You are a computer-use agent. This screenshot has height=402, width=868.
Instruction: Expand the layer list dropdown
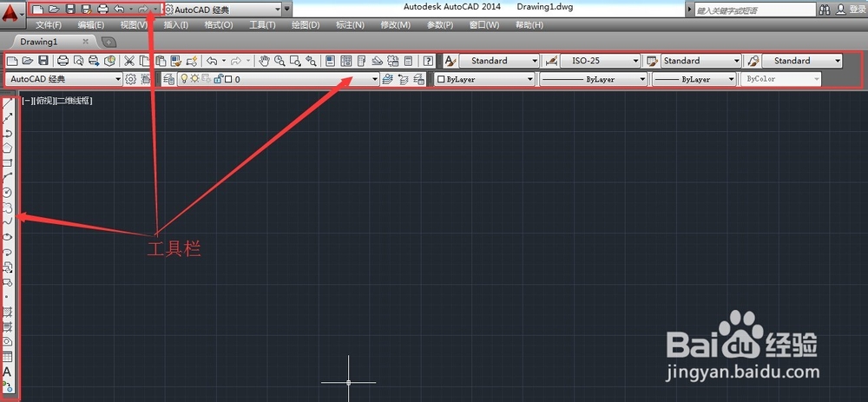coord(375,80)
